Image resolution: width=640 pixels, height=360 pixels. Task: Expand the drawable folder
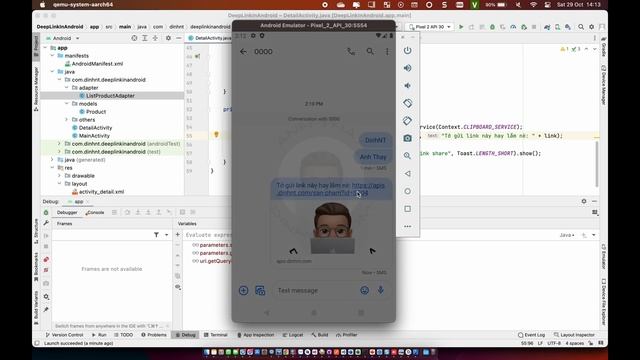(x=60, y=176)
